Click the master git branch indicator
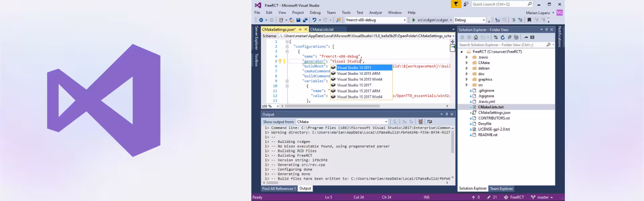 tap(542, 197)
